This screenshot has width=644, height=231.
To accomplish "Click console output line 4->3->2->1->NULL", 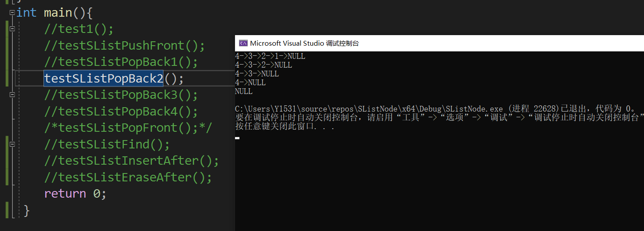I will [x=270, y=56].
